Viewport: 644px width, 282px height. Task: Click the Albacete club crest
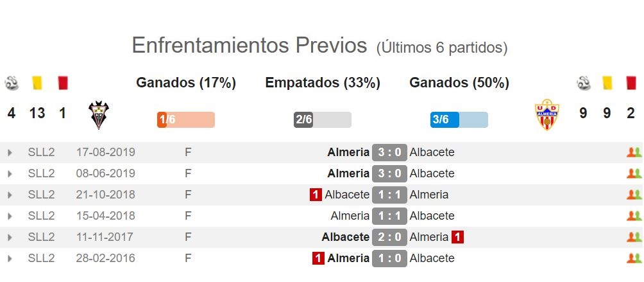99,115
